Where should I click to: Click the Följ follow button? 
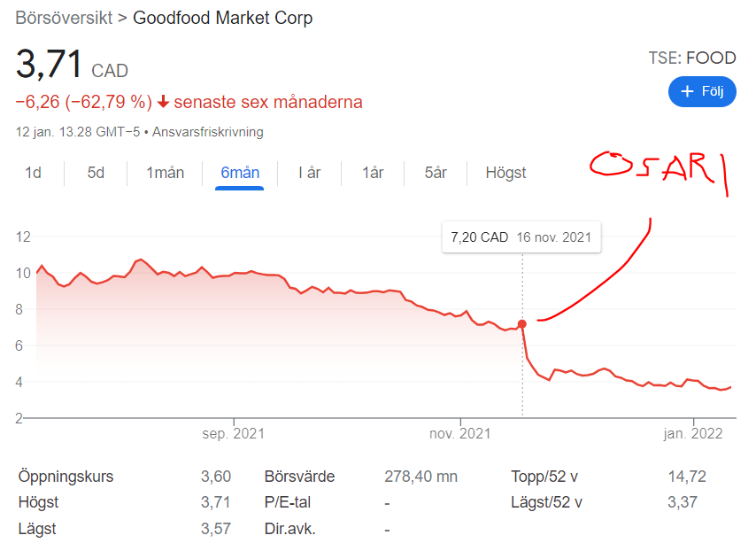[x=702, y=91]
